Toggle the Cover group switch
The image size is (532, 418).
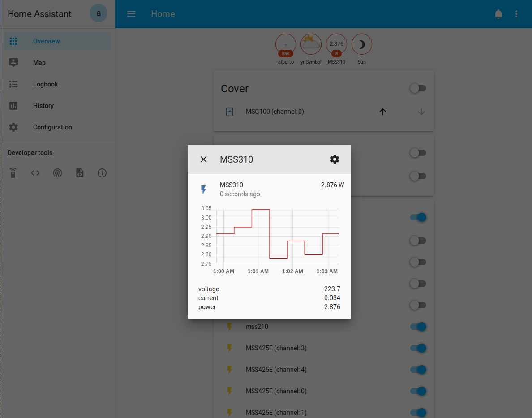point(418,88)
